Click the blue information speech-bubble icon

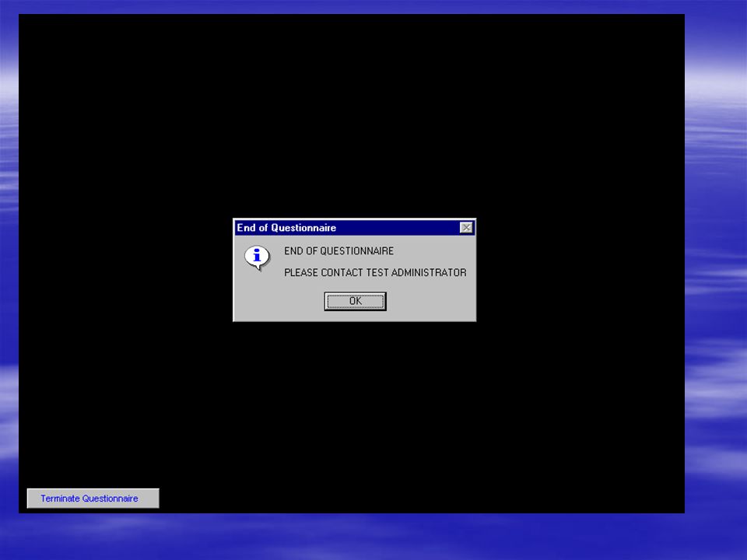coord(257,257)
